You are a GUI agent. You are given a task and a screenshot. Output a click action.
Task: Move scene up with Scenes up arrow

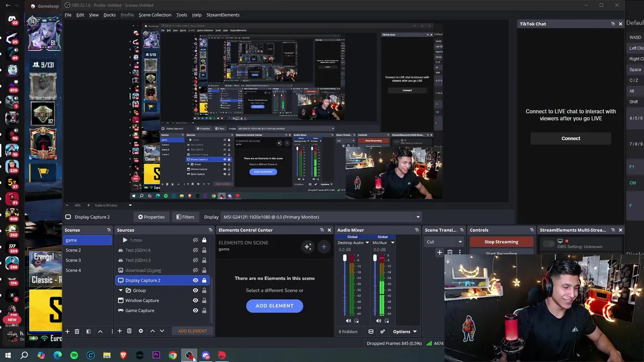[x=100, y=331]
